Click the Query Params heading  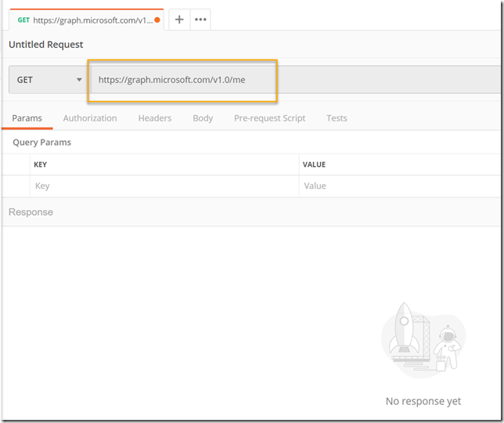click(41, 143)
